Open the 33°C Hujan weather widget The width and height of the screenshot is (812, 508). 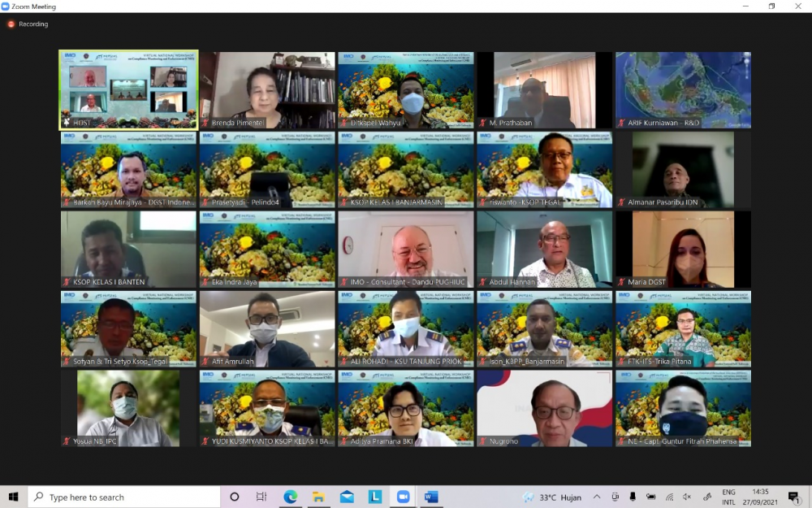pyautogui.click(x=551, y=497)
